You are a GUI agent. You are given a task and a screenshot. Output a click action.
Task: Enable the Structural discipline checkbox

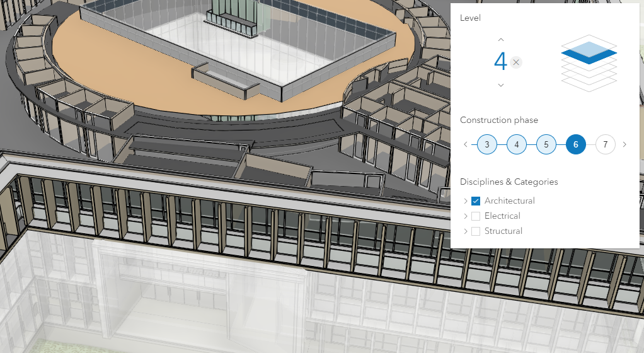pyautogui.click(x=476, y=231)
